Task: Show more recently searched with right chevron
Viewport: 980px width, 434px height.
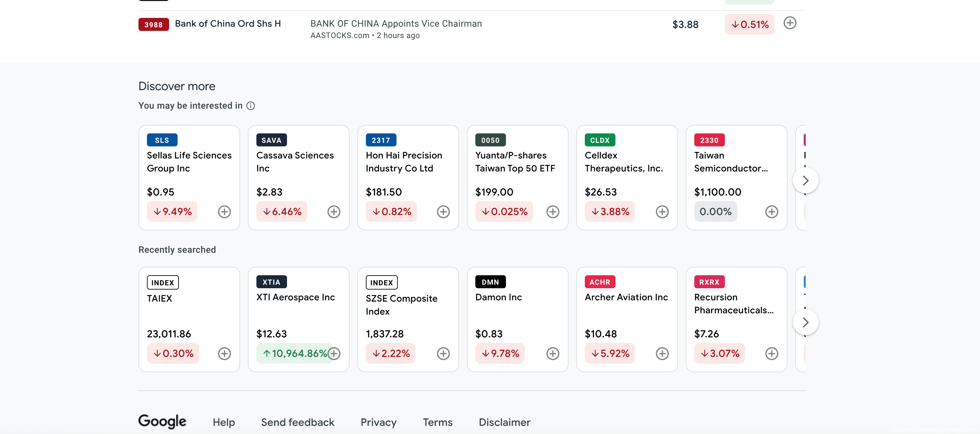Action: click(x=805, y=322)
